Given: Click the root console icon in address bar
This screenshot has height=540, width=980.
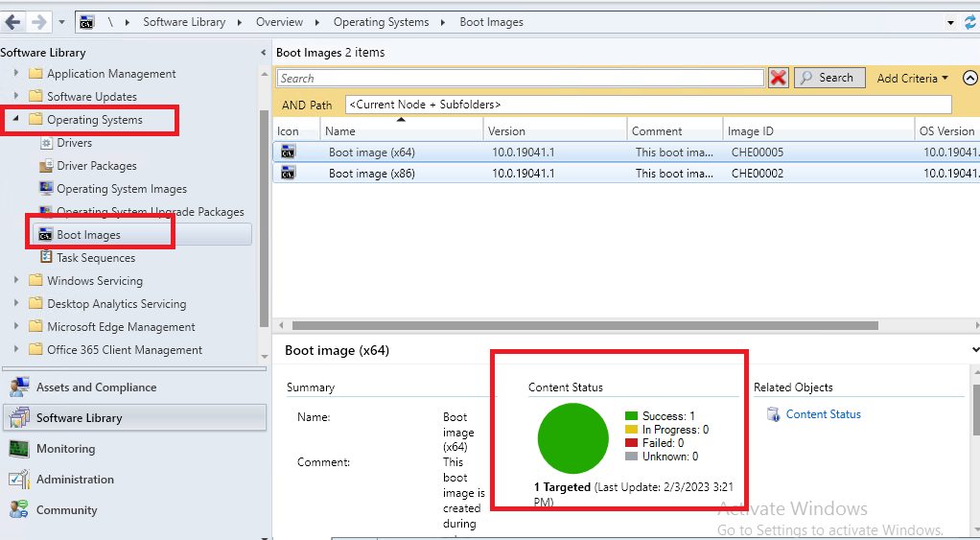Looking at the screenshot, I should [86, 22].
